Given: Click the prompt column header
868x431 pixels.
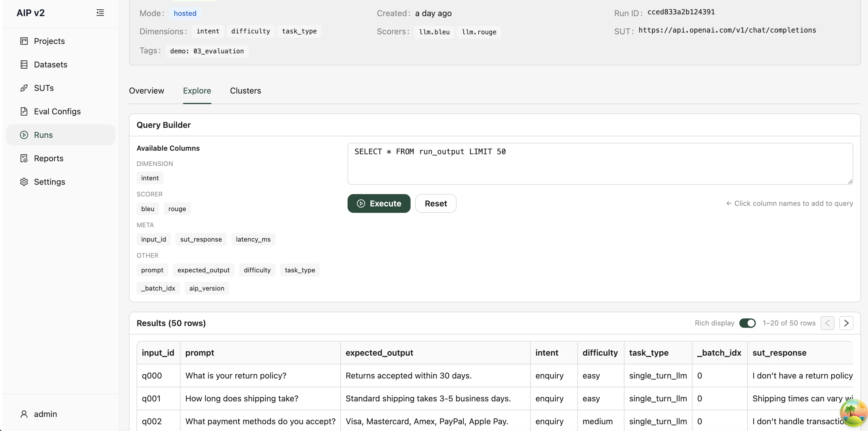Looking at the screenshot, I should point(260,353).
